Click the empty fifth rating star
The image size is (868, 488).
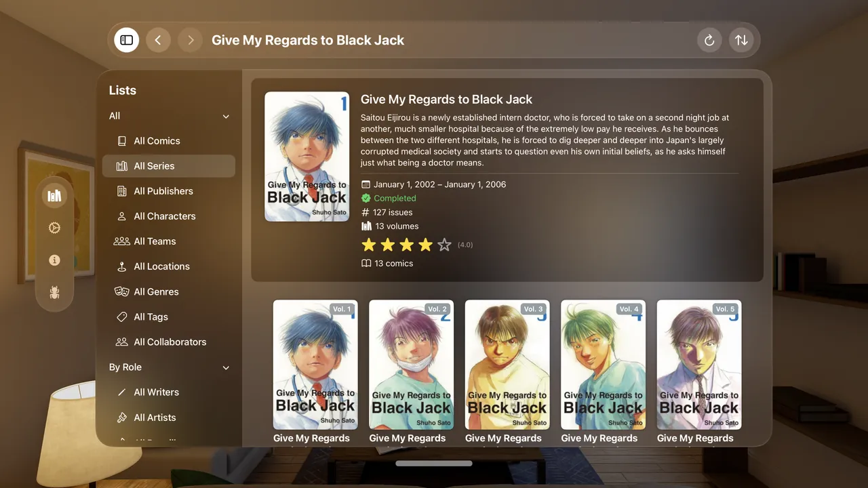click(x=444, y=245)
